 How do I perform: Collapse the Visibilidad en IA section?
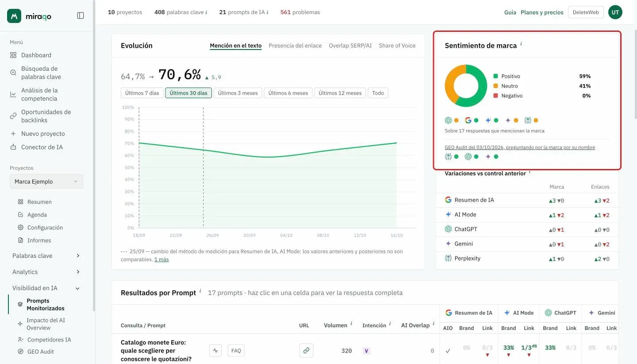tap(46, 288)
